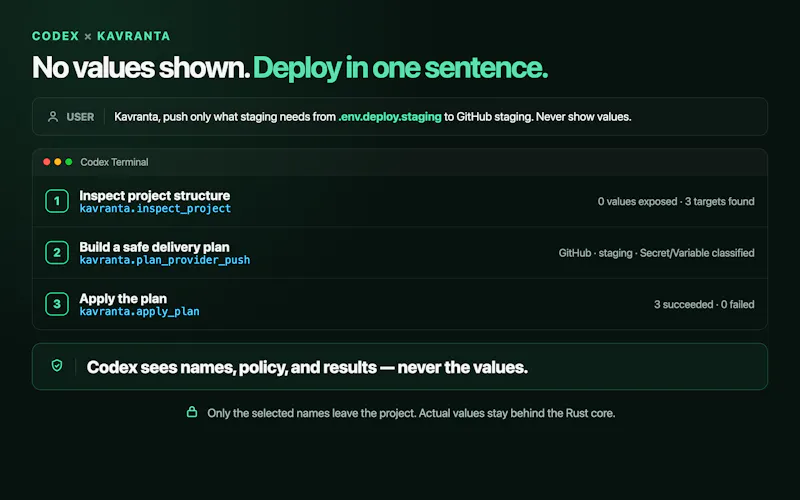Image resolution: width=800 pixels, height=500 pixels.
Task: Click the padlock icon below the banner
Action: 192,412
